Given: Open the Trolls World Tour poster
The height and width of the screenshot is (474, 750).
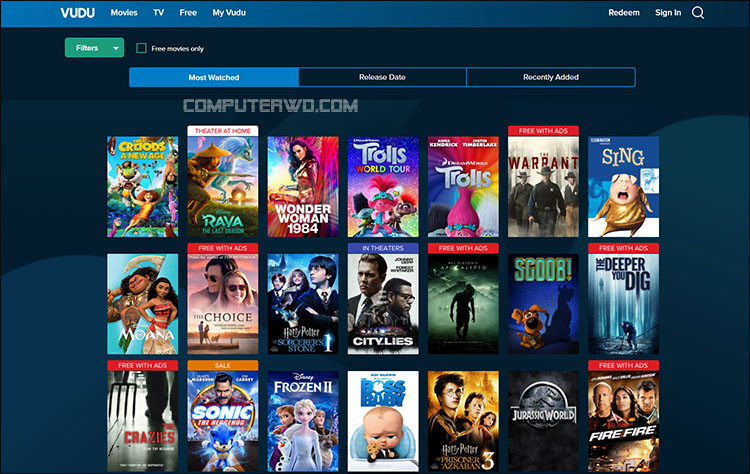Looking at the screenshot, I should pyautogui.click(x=383, y=187).
